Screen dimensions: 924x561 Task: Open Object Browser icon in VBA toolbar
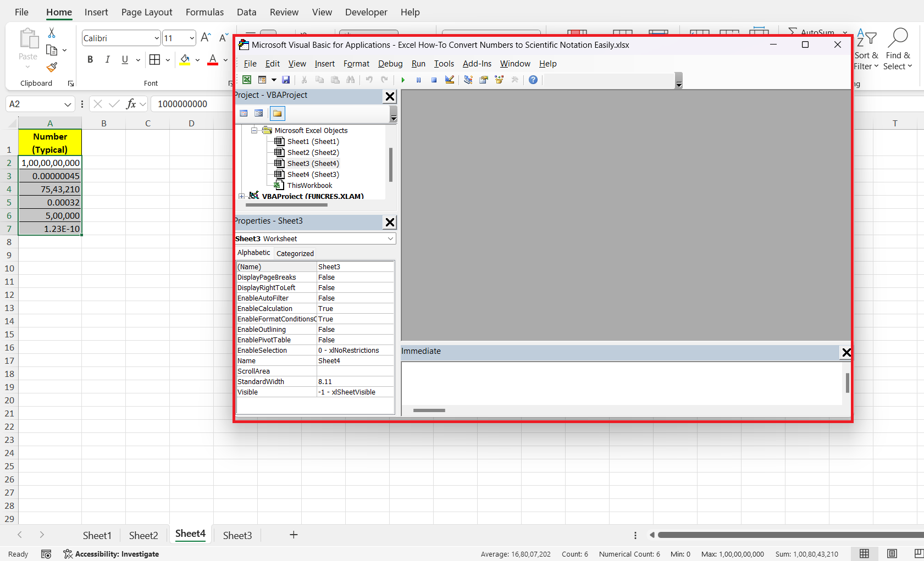click(x=499, y=80)
